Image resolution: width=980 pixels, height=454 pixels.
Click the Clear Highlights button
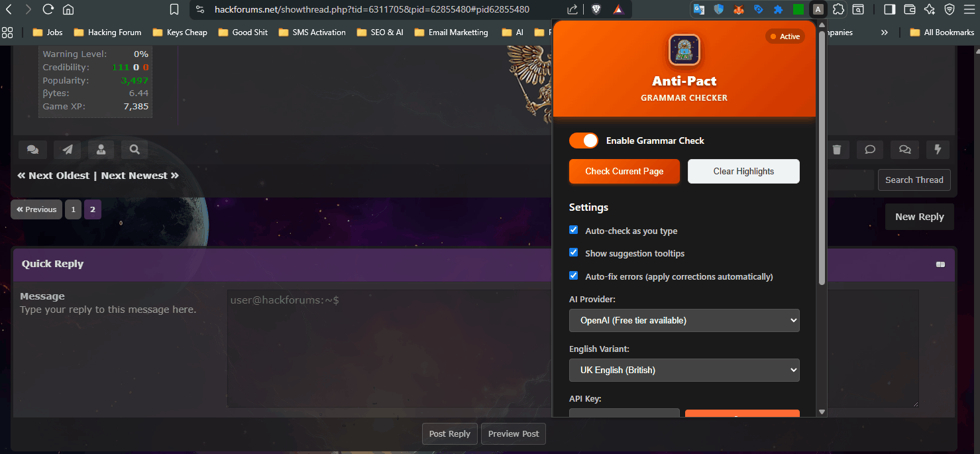click(x=743, y=171)
